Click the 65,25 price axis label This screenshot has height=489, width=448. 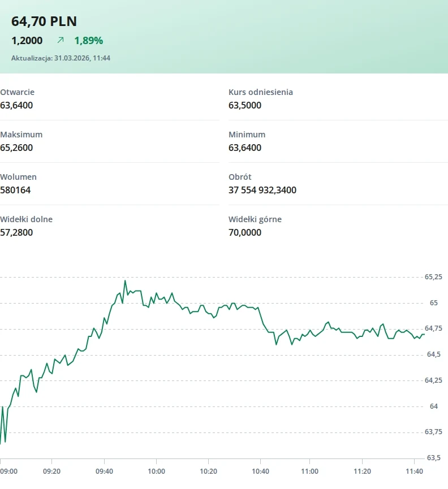click(x=433, y=277)
